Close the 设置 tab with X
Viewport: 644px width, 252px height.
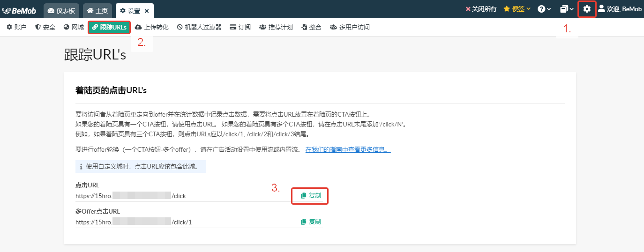pyautogui.click(x=147, y=11)
